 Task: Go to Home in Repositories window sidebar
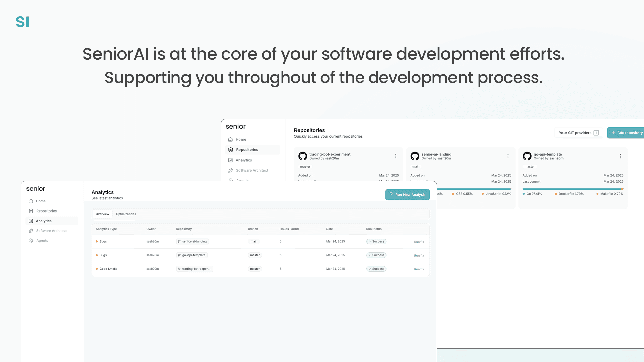pos(241,139)
